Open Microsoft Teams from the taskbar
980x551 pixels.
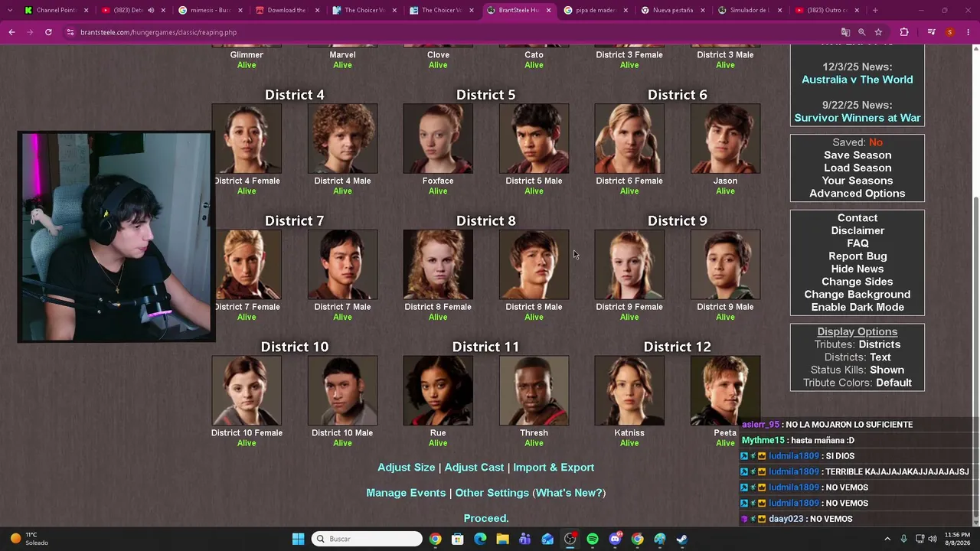pos(525,539)
